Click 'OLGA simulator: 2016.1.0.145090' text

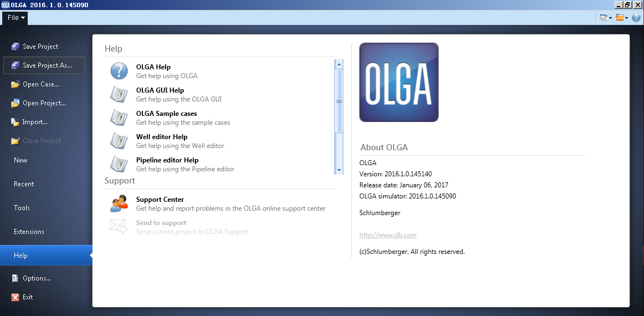[x=408, y=196]
